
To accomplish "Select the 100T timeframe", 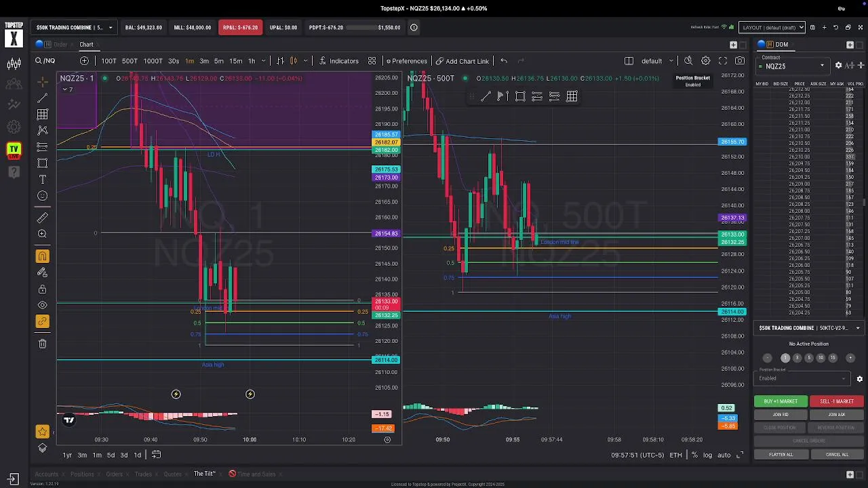I will click(x=108, y=61).
